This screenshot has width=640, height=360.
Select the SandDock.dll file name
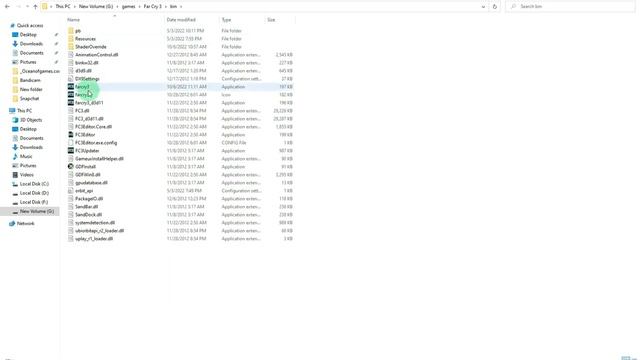[89, 215]
